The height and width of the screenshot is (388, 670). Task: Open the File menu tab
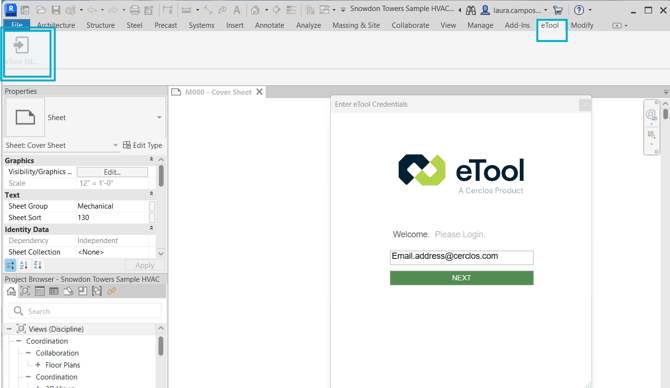[x=17, y=25]
